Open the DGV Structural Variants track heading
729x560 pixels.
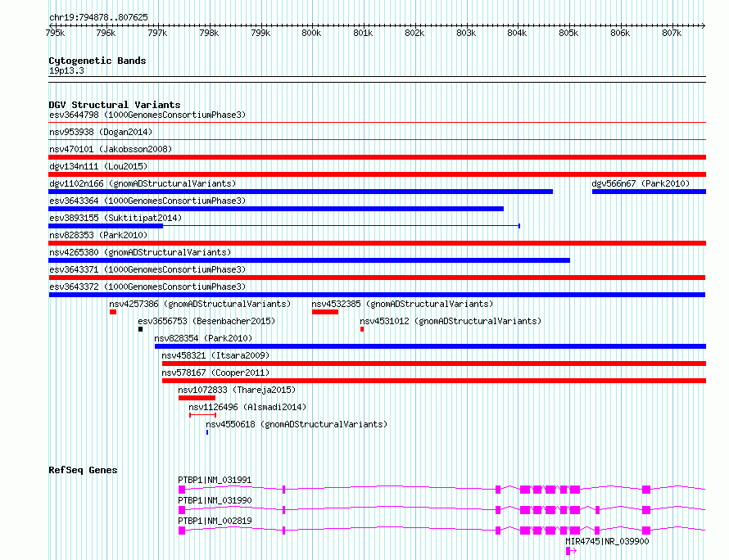115,105
